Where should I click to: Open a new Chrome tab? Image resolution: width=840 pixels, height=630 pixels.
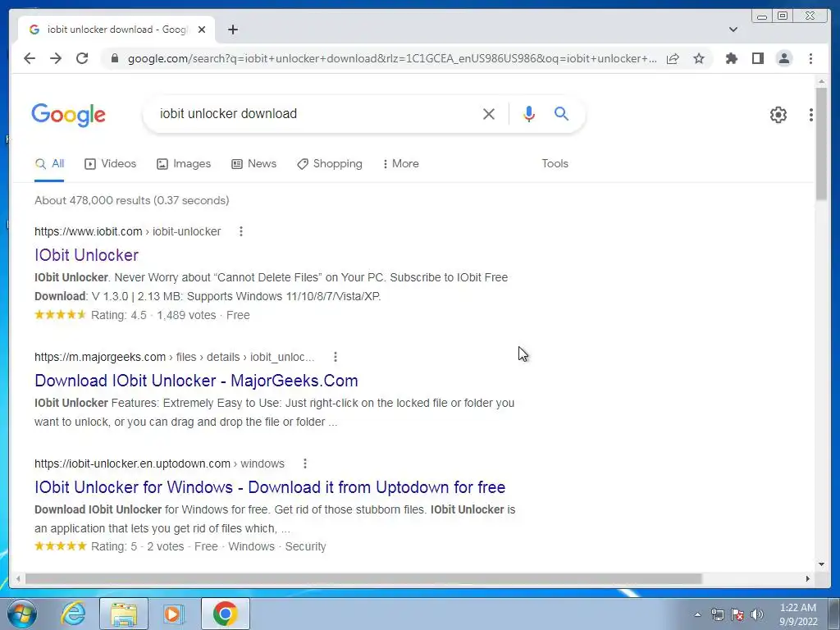(x=232, y=30)
